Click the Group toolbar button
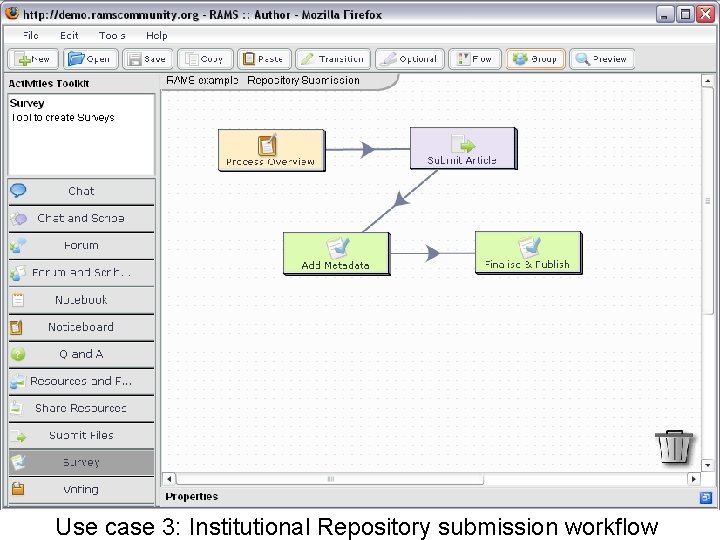 pyautogui.click(x=535, y=59)
